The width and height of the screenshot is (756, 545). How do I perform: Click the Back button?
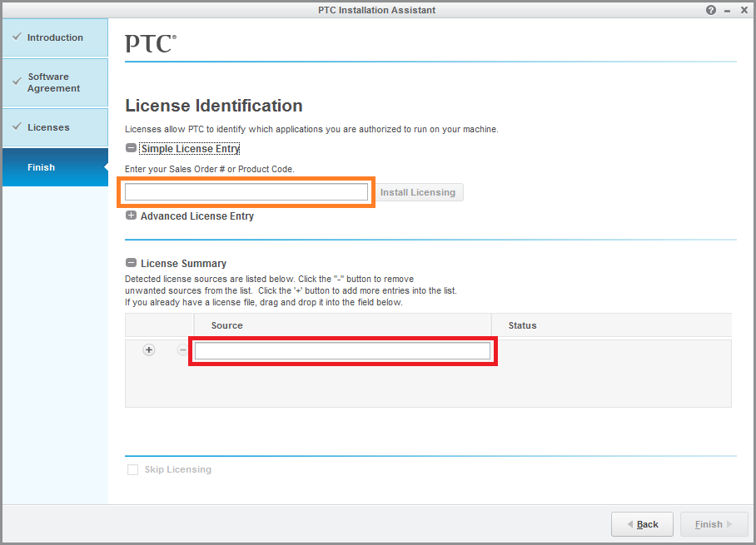click(642, 524)
